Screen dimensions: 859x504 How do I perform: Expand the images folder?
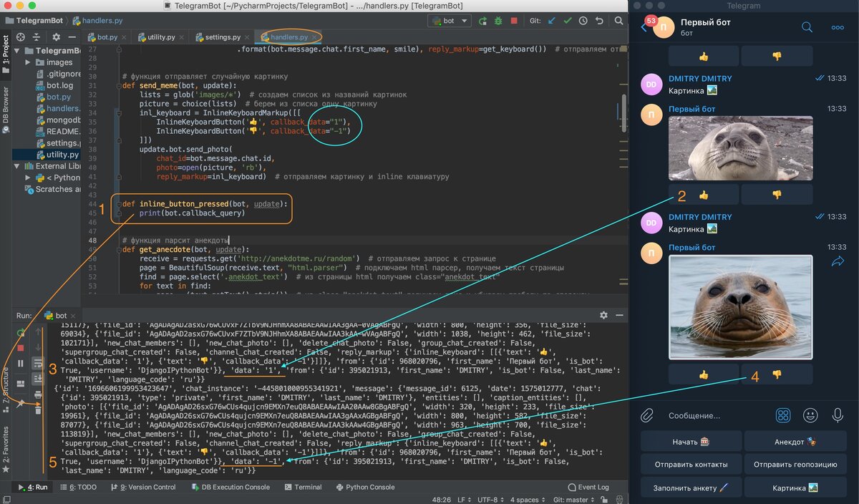(x=29, y=62)
